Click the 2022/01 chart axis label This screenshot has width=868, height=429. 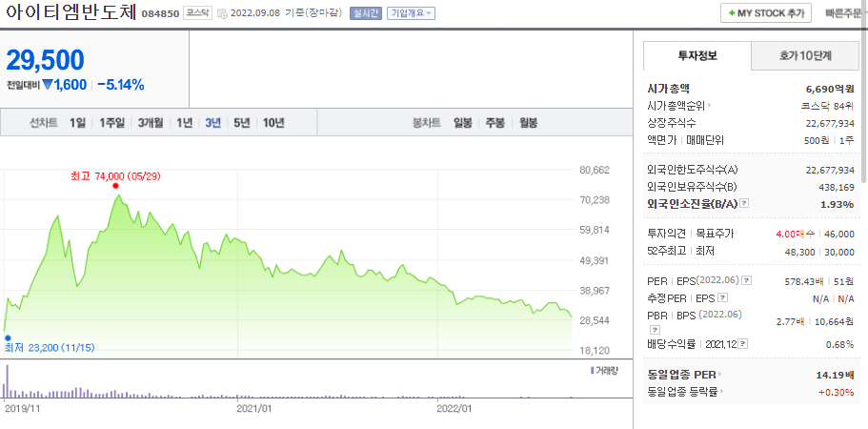(455, 409)
